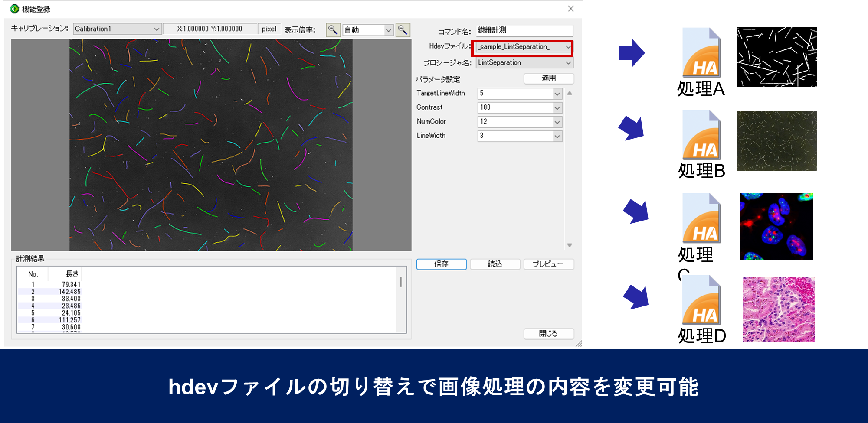
Task: Click the HA file icon beside the fluorescent cells image
Action: (701, 218)
